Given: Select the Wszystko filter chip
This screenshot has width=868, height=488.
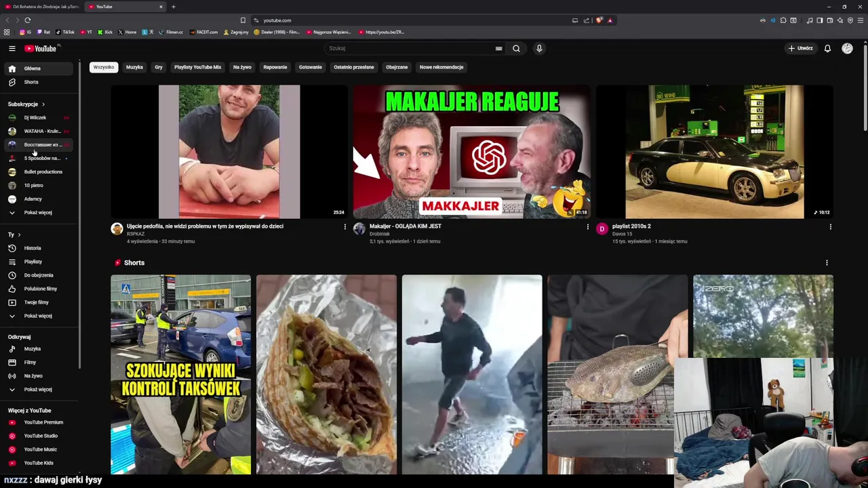Looking at the screenshot, I should click(104, 67).
